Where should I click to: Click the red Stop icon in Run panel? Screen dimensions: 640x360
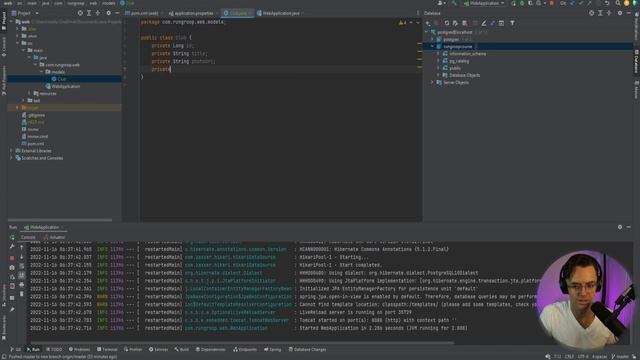click(12, 258)
